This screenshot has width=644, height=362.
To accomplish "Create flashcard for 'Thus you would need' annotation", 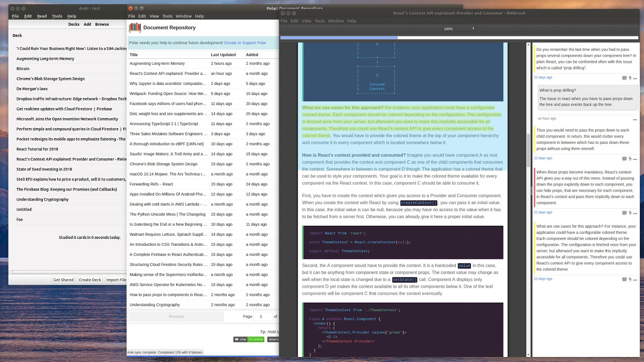I will (x=630, y=159).
